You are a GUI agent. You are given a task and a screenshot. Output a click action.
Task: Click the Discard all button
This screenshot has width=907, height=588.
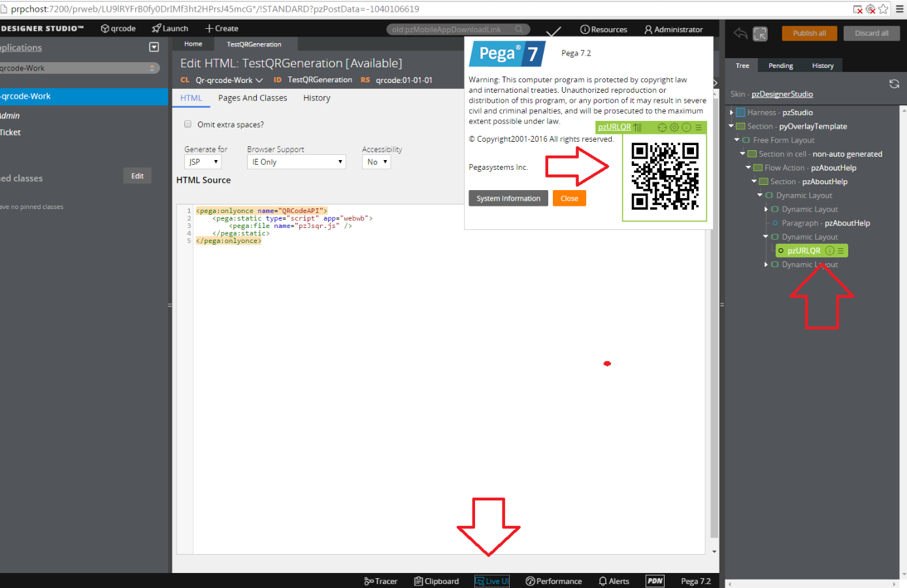[x=871, y=33]
